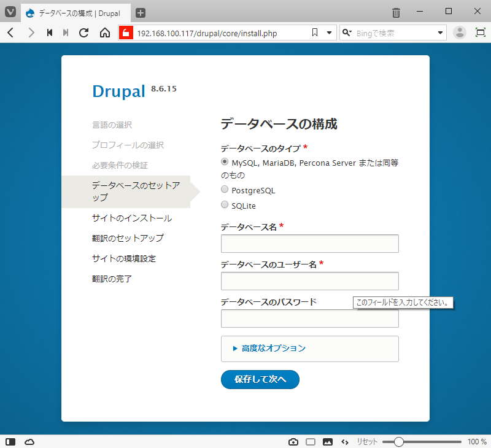Focus the データベースのパスワード field
Screen dimensions: 491x448
pyautogui.click(x=310, y=319)
